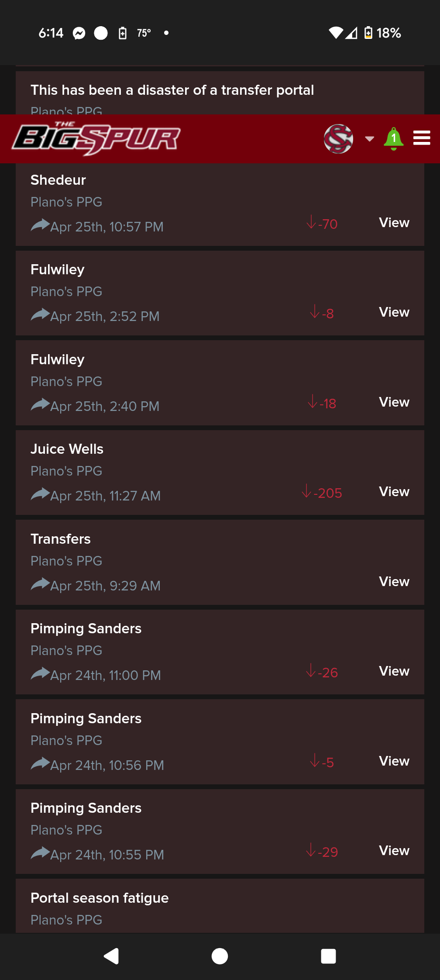Open the Juice Wells thread title
Image resolution: width=440 pixels, height=980 pixels.
(67, 449)
